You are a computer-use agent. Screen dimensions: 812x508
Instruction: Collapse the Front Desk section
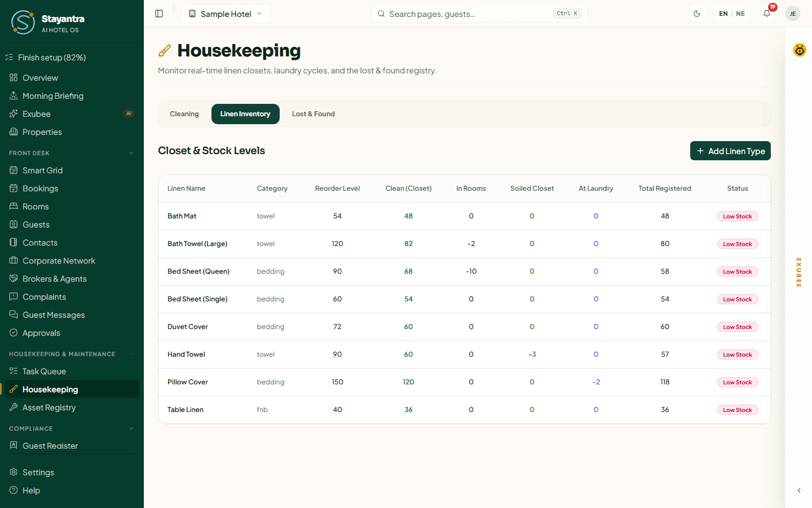pyautogui.click(x=131, y=153)
